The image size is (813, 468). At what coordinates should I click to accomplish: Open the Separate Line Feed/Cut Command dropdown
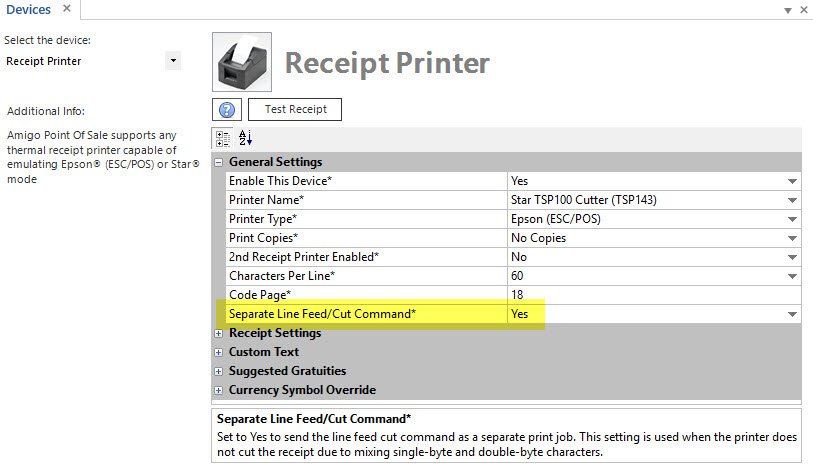pyautogui.click(x=792, y=314)
